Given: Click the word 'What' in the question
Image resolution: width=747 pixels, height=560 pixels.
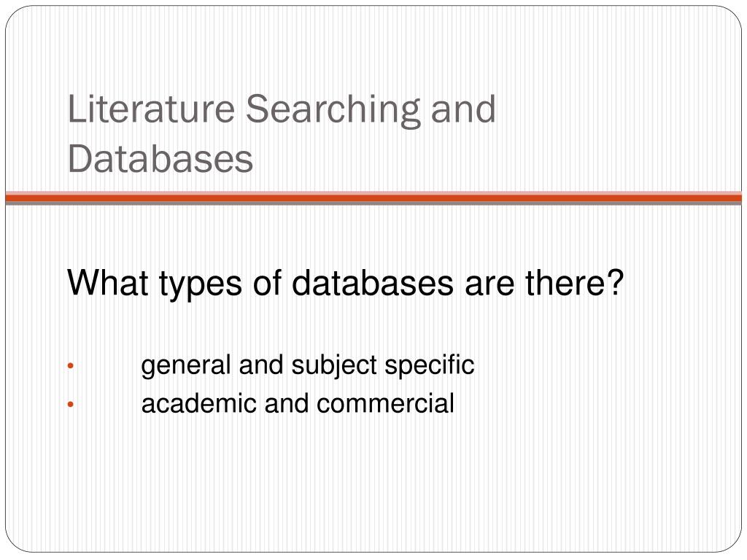Looking at the screenshot, I should tap(108, 282).
